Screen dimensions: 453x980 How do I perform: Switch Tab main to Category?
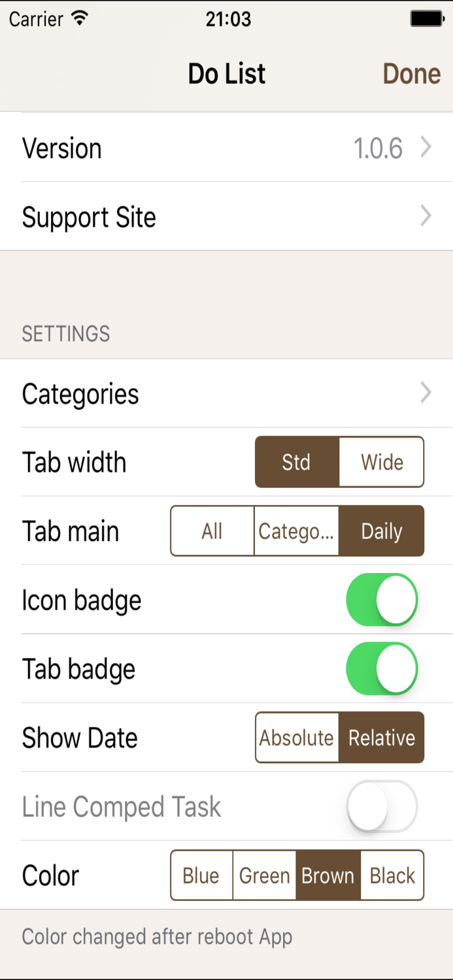296,531
